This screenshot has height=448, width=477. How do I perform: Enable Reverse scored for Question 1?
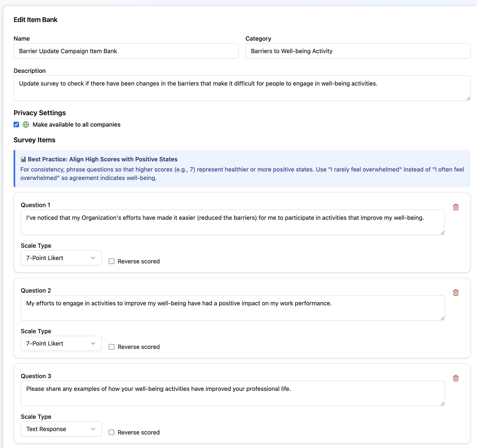[111, 261]
